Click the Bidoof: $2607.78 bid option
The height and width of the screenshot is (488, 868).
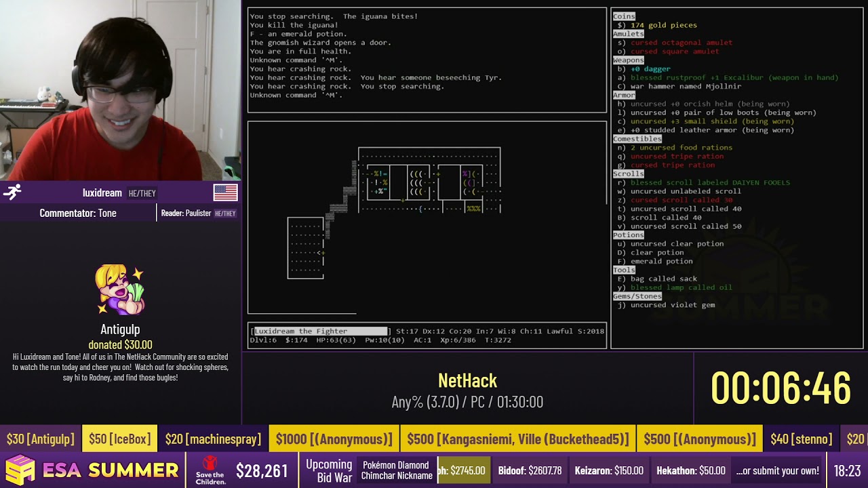(x=530, y=470)
